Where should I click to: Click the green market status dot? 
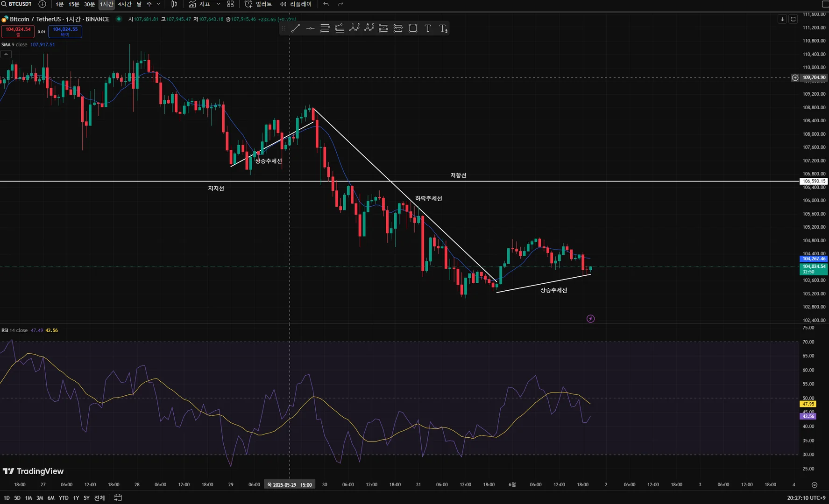point(119,19)
